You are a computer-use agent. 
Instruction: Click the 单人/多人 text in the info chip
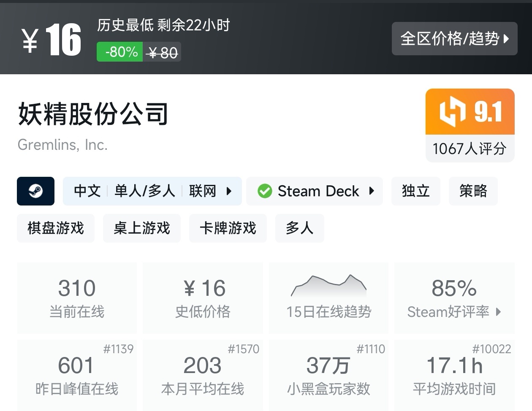click(145, 191)
